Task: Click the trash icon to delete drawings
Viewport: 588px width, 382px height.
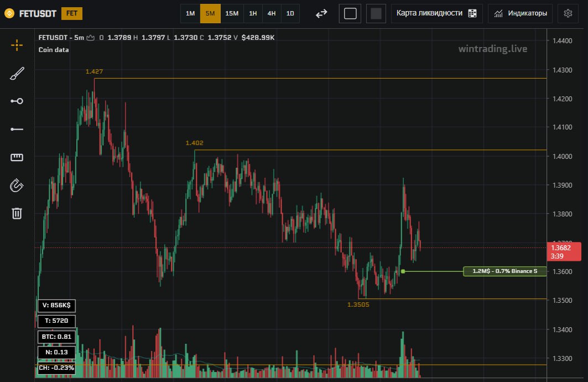Action: (17, 213)
